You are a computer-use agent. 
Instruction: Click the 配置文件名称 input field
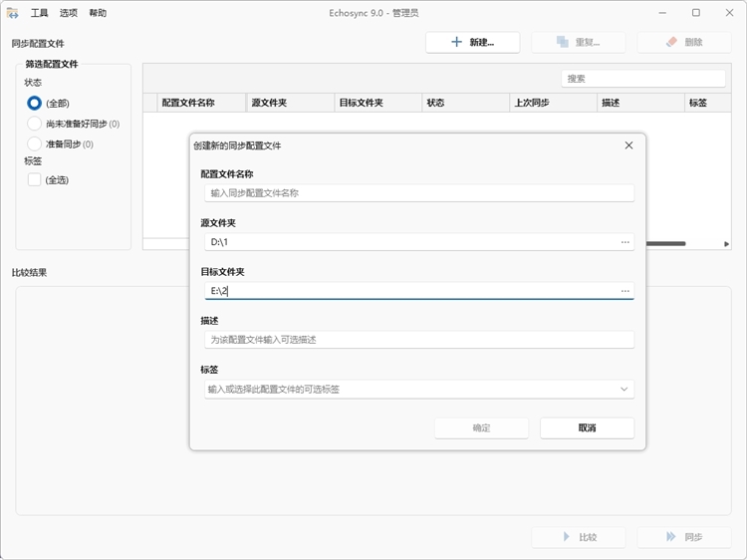point(419,193)
